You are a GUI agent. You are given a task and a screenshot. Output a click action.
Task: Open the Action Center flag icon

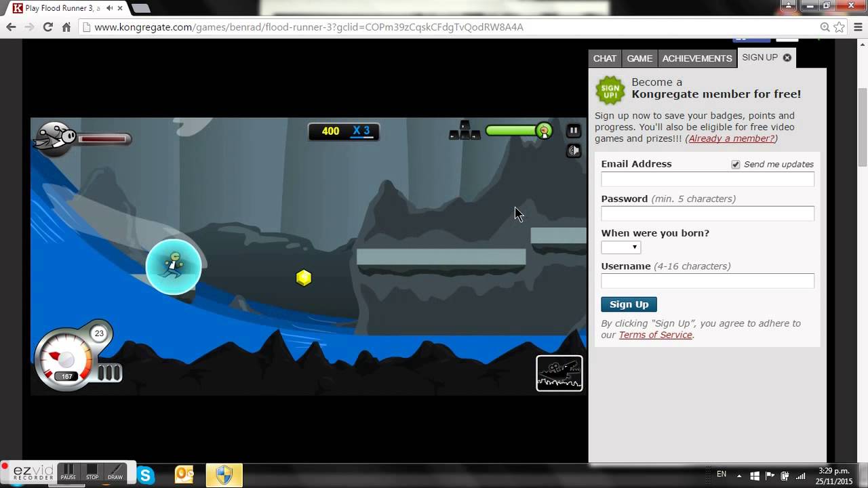pyautogui.click(x=770, y=476)
